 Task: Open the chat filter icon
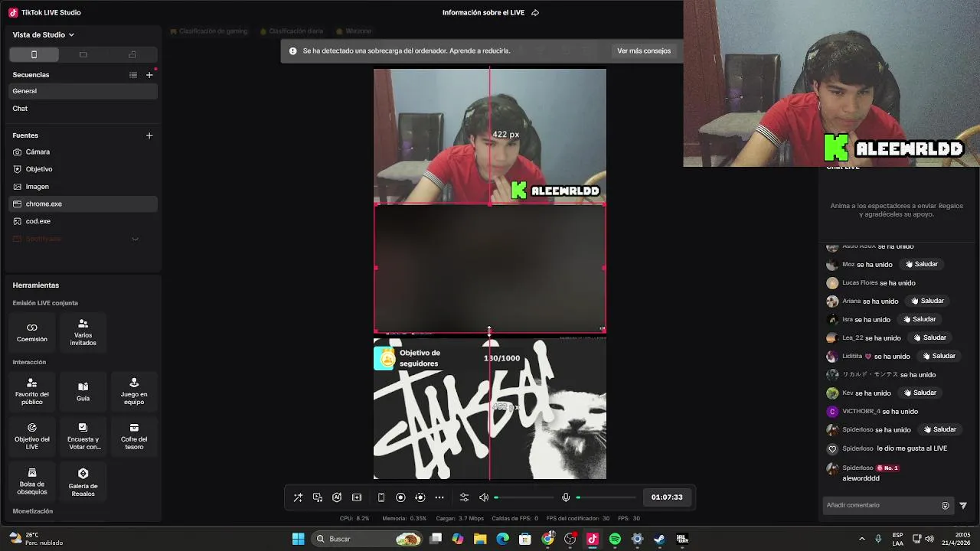pyautogui.click(x=963, y=505)
